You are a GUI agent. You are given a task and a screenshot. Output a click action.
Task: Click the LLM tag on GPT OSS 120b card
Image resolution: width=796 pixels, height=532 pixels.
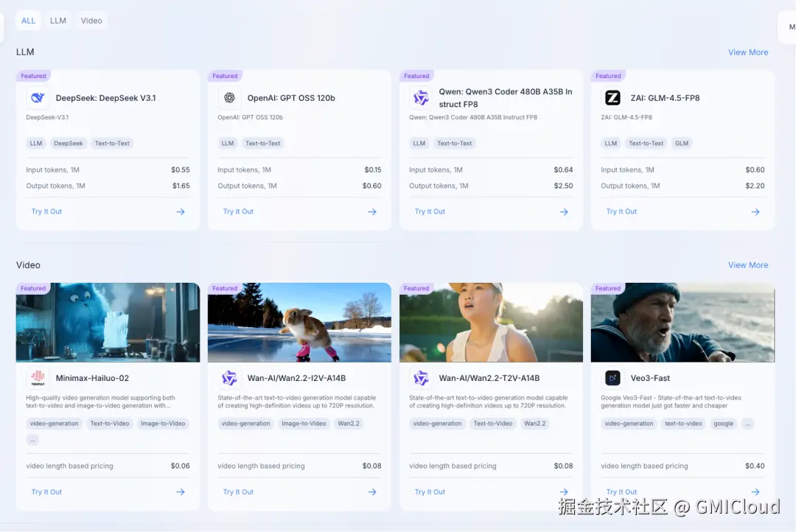[228, 144]
